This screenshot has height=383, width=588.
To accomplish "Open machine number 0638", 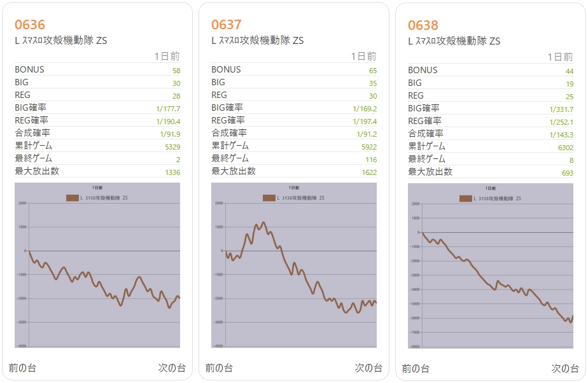I will [423, 25].
